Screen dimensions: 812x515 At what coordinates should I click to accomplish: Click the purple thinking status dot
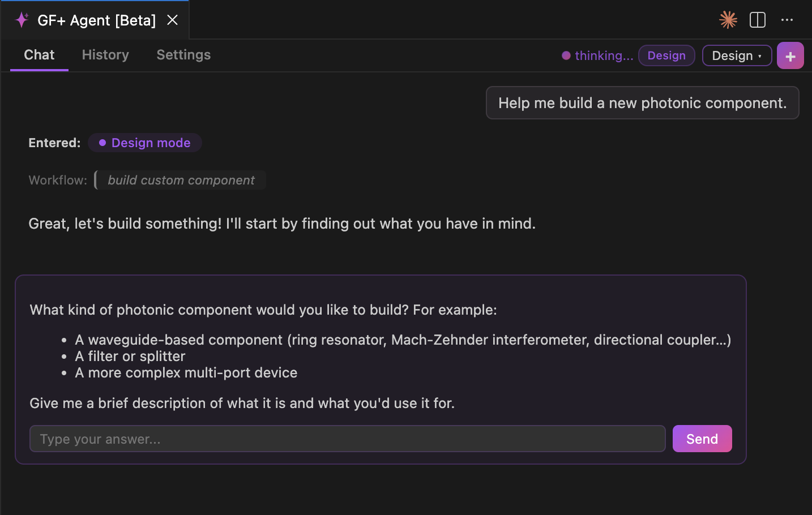[565, 55]
